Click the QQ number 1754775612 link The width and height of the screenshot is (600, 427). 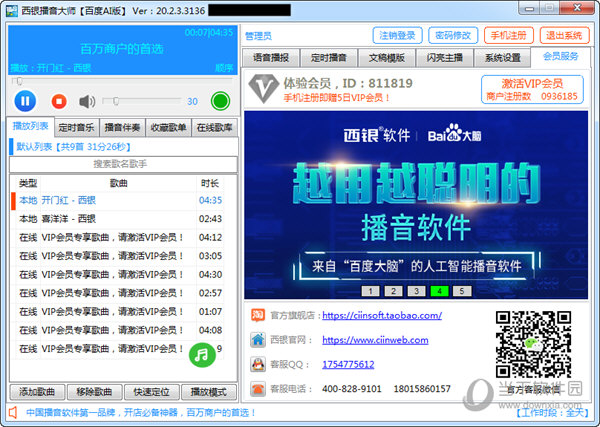348,364
